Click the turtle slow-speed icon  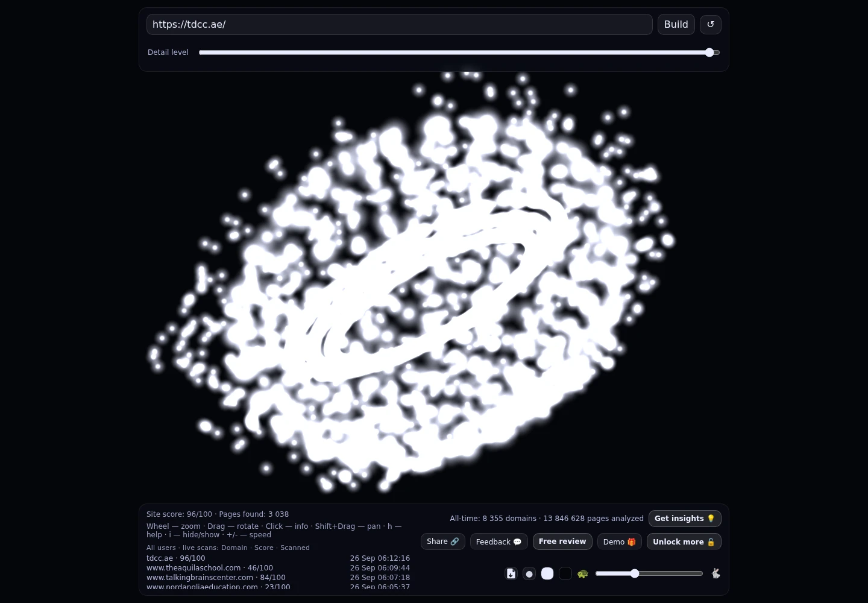click(582, 573)
